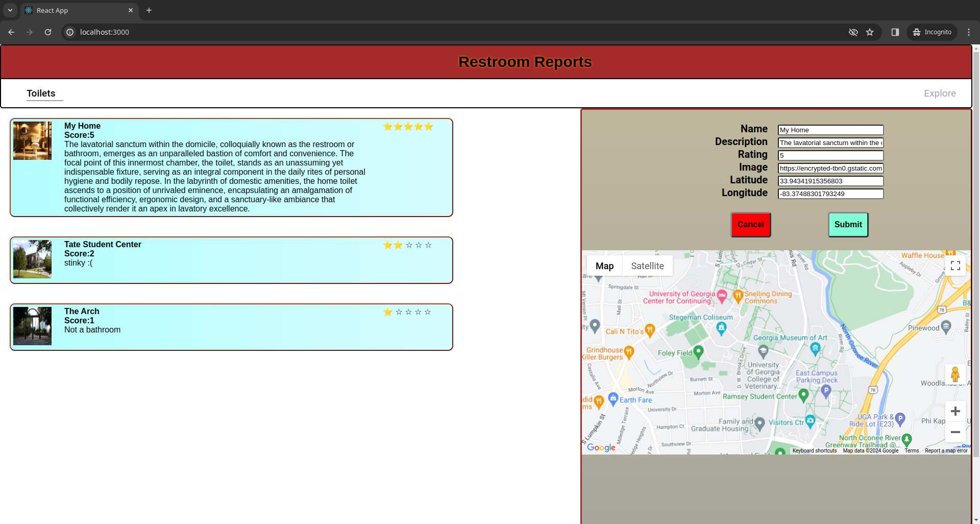Cancel the restroom report form
This screenshot has height=524, width=980.
tap(750, 224)
